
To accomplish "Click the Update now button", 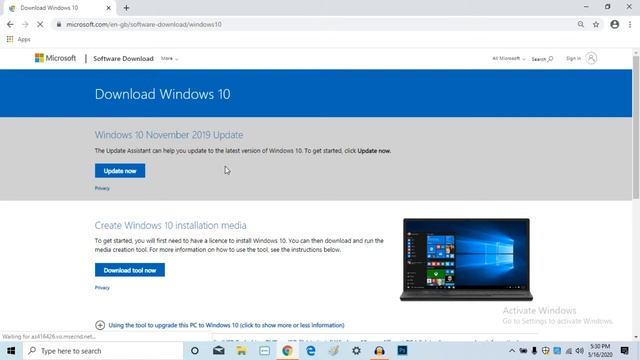I will click(x=120, y=171).
